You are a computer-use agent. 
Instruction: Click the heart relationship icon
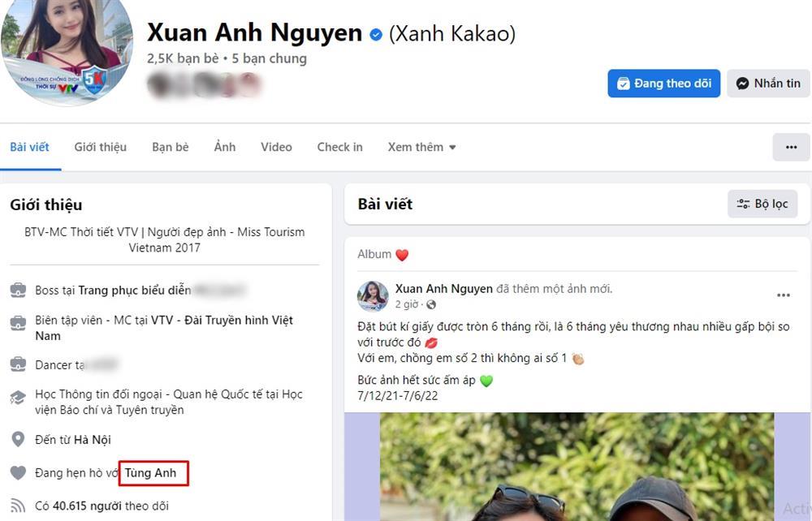(18, 472)
